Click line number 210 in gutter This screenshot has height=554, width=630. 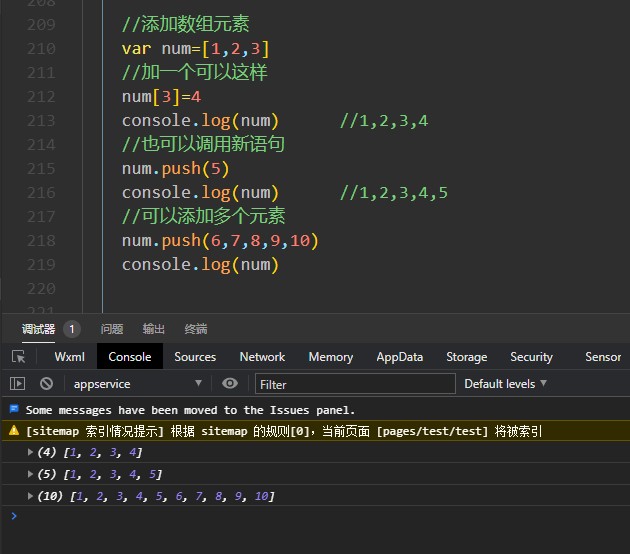click(x=41, y=49)
